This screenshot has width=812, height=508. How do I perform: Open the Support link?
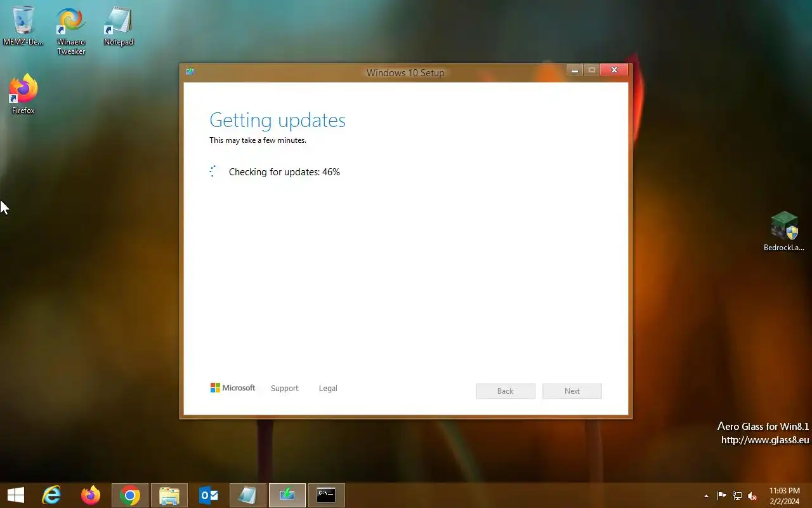pos(284,389)
